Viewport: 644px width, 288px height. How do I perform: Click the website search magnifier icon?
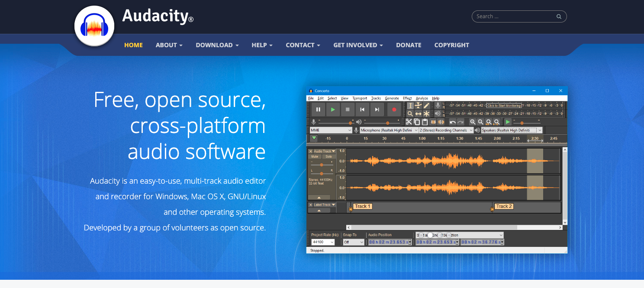pyautogui.click(x=559, y=16)
